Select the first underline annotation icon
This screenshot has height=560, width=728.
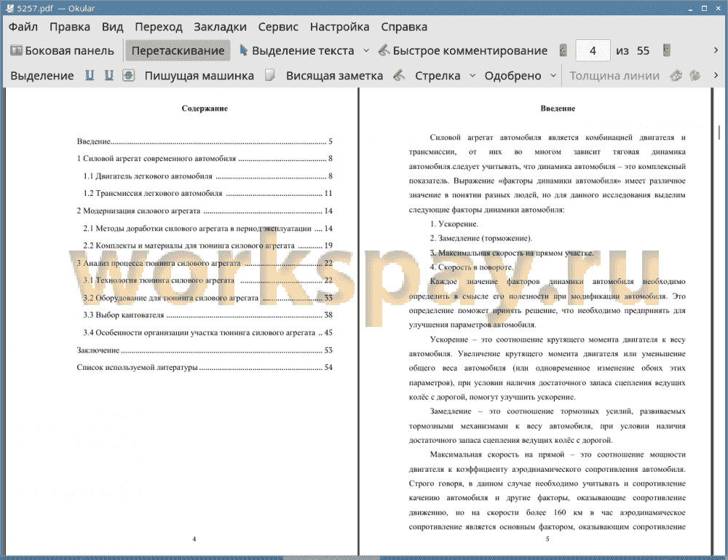90,75
